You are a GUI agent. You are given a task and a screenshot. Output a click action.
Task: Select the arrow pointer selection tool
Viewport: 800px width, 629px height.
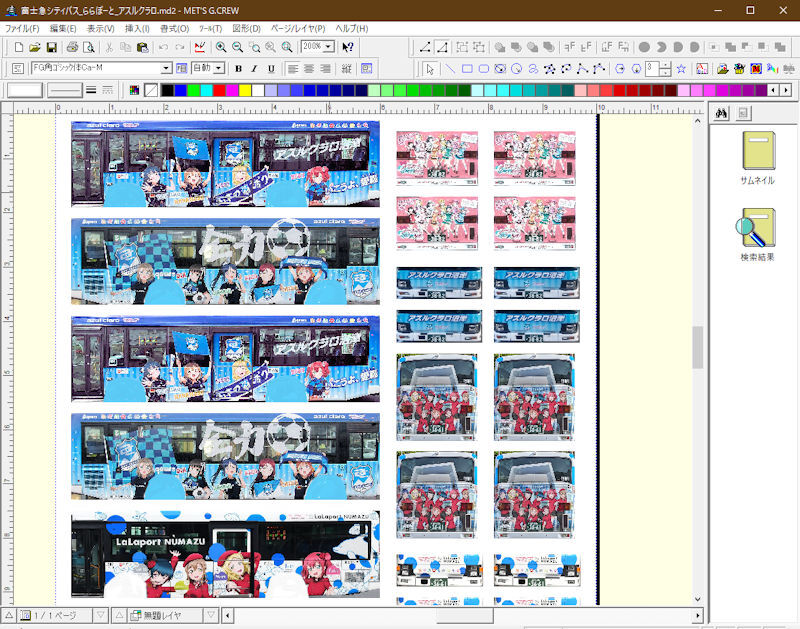[x=430, y=69]
